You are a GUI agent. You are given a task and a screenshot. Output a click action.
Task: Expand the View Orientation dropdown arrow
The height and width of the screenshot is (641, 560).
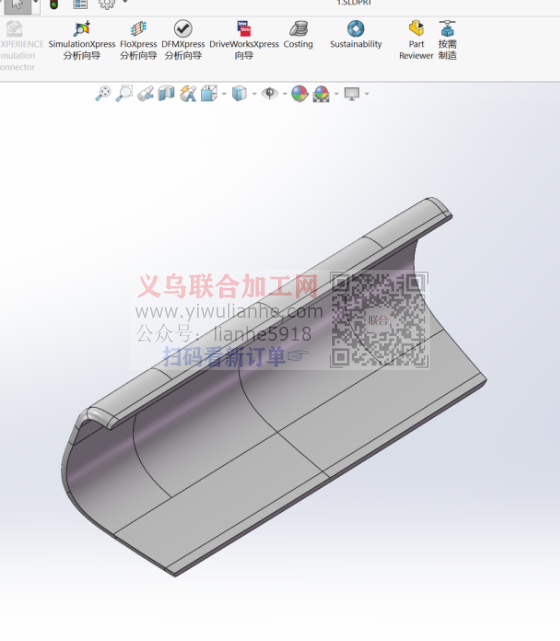pyautogui.click(x=224, y=94)
